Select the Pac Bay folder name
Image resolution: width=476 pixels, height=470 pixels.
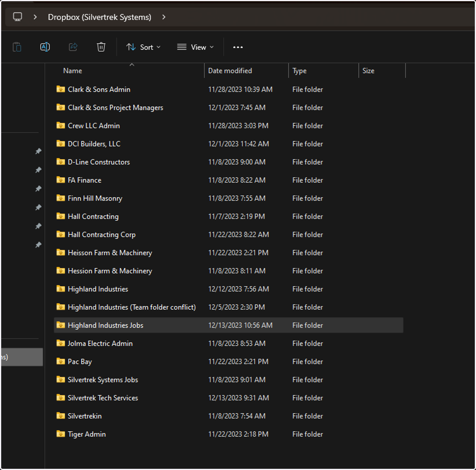(x=80, y=362)
